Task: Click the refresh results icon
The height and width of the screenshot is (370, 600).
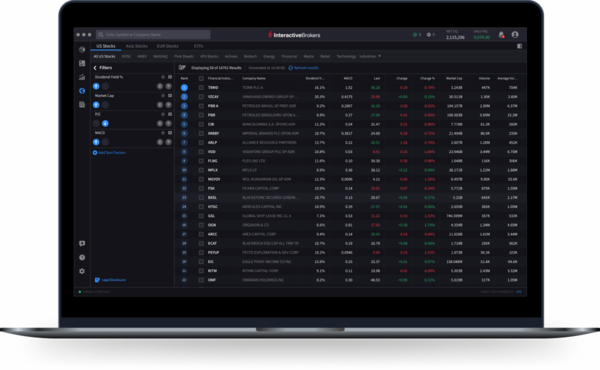Action: pyautogui.click(x=290, y=68)
